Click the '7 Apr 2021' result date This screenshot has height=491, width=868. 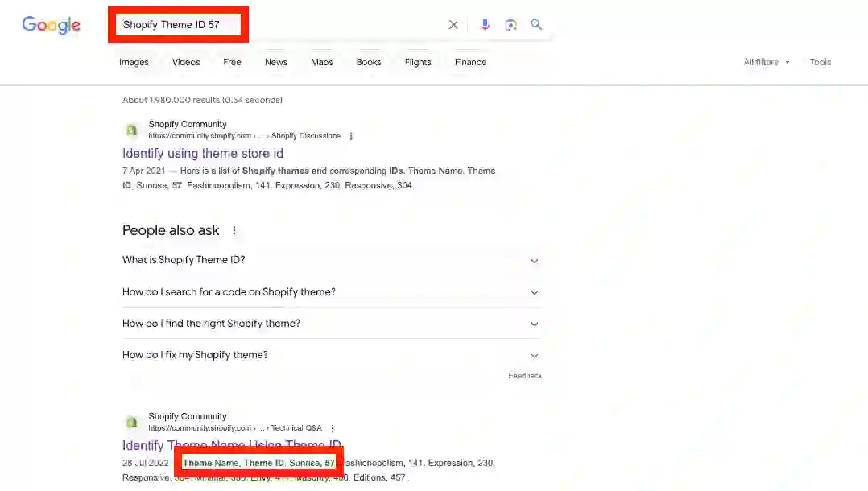click(144, 171)
